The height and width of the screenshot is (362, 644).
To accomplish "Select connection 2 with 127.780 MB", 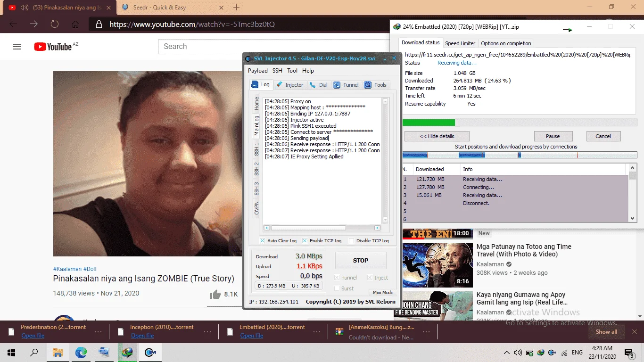I will [515, 187].
